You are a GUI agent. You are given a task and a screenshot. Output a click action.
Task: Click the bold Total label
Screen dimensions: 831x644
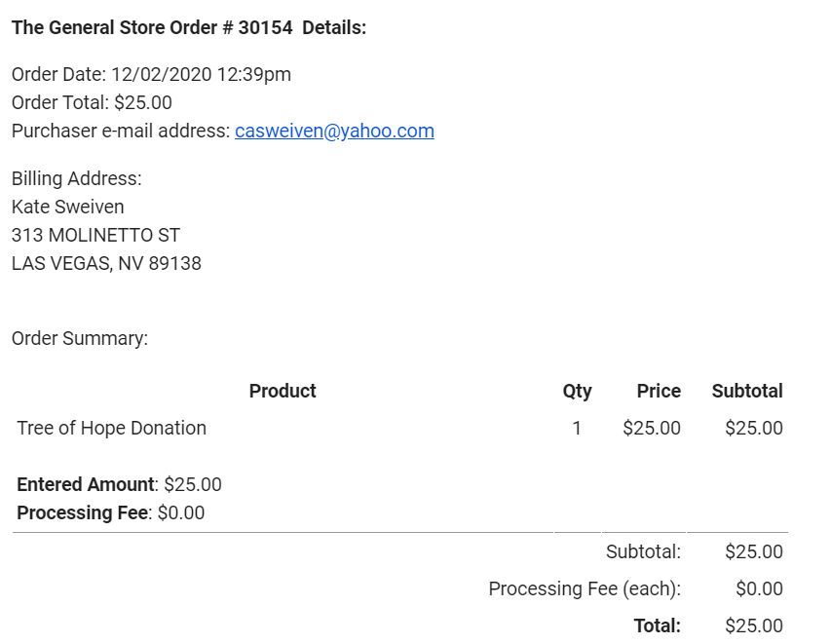pos(658,625)
